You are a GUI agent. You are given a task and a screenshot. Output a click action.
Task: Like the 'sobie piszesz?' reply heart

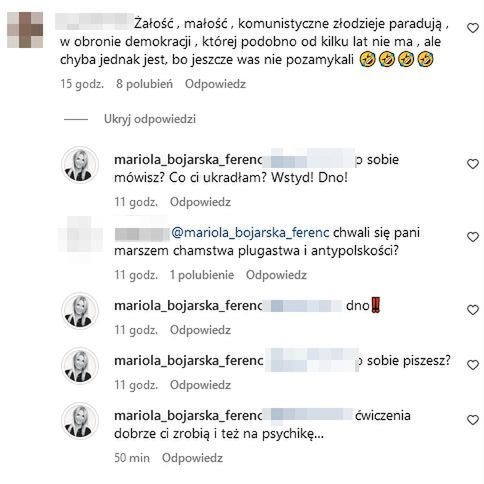coord(473,365)
